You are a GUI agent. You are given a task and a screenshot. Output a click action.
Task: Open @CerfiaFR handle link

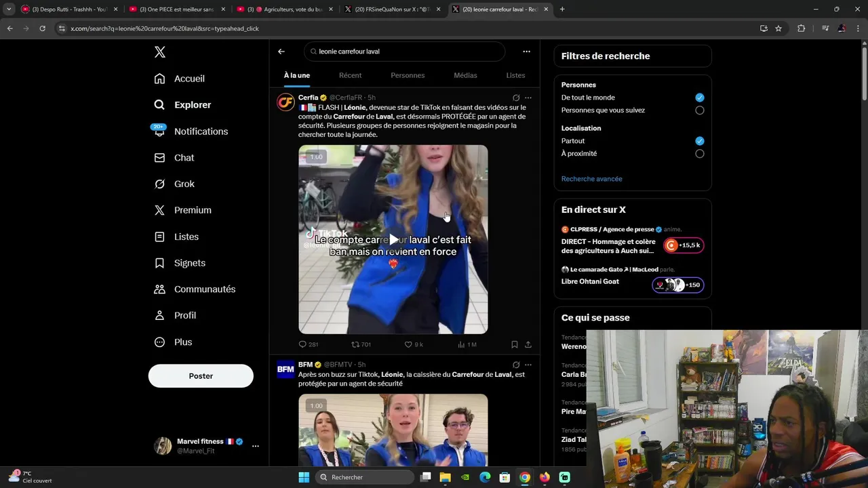(x=346, y=98)
